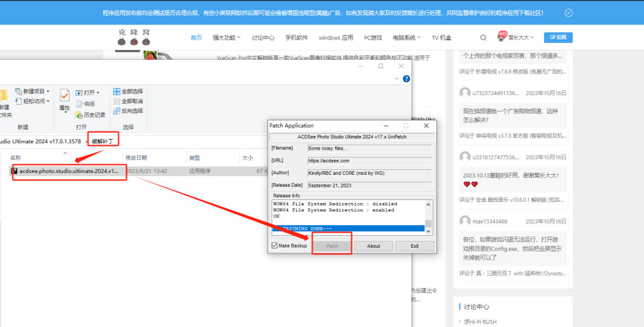Viewport: 644px width, 327px height.
Task: Maximize the Explorer window
Action: point(380,66)
